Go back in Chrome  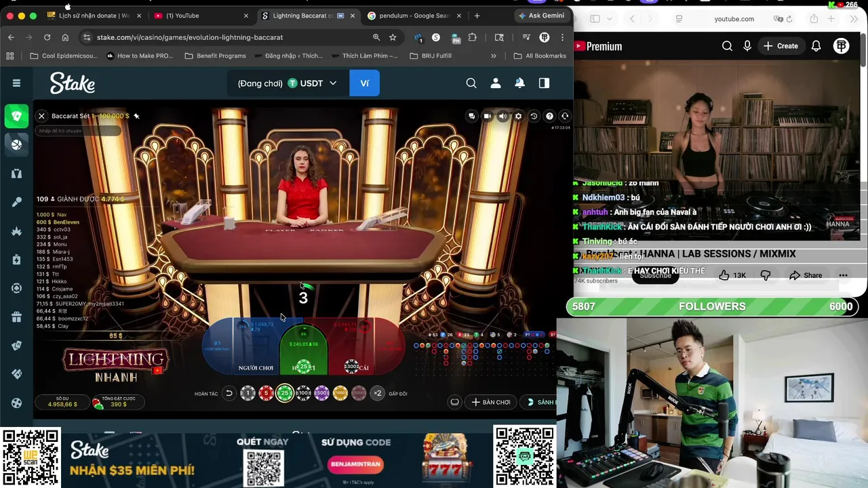tap(11, 37)
